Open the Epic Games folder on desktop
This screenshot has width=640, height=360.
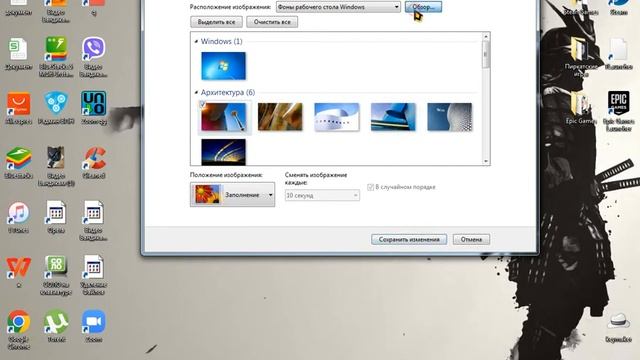580,104
